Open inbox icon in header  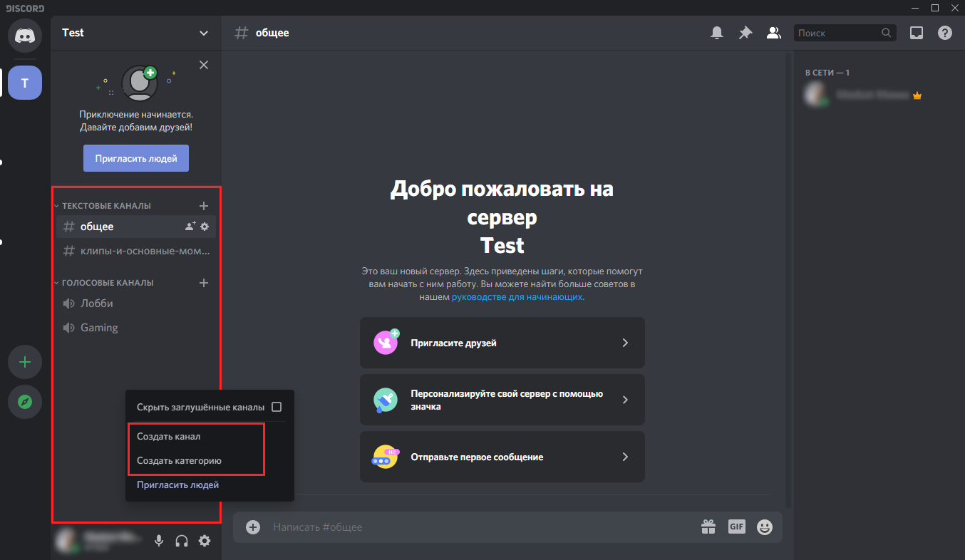tap(917, 33)
